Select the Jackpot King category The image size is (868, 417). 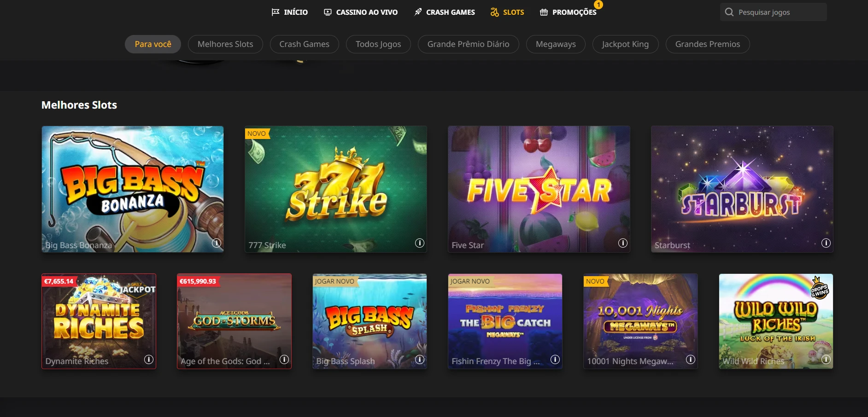point(625,44)
